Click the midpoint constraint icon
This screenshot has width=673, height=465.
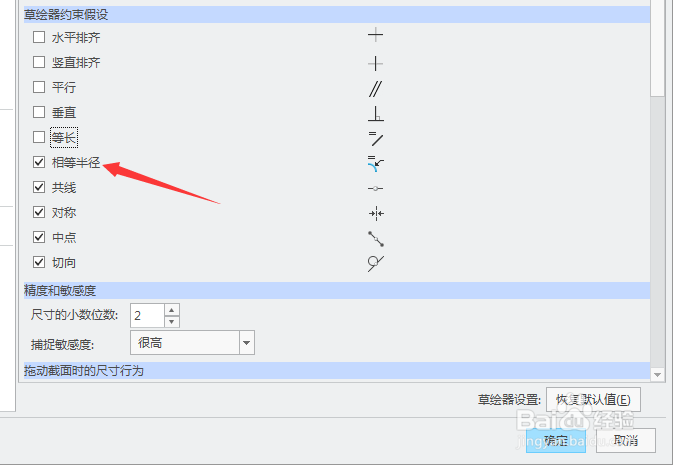376,239
